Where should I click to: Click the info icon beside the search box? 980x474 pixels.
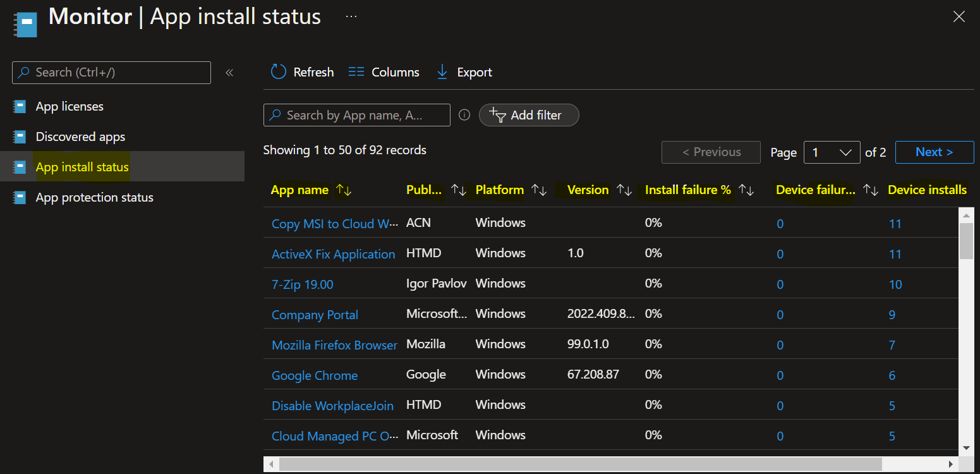(x=464, y=115)
